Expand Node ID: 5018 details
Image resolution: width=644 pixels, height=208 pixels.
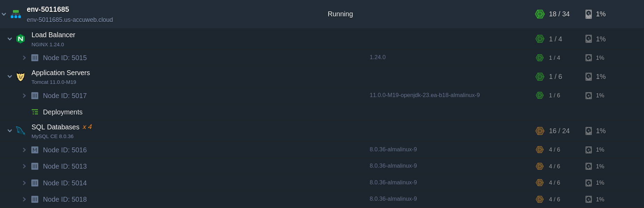click(24, 199)
